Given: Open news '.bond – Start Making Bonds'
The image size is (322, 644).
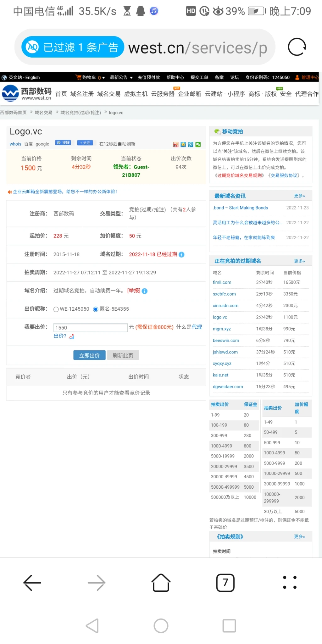Looking at the screenshot, I should point(241,208).
